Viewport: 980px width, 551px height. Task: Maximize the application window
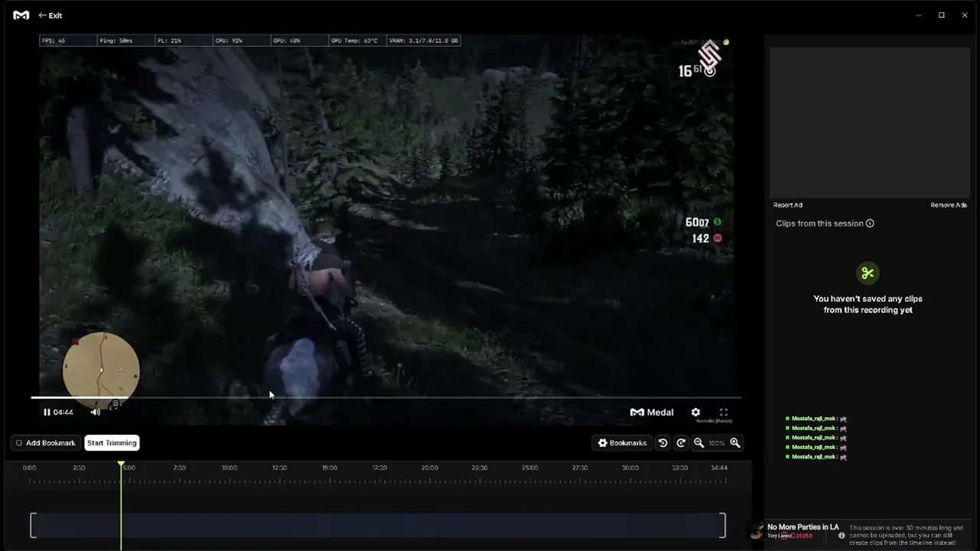(942, 15)
